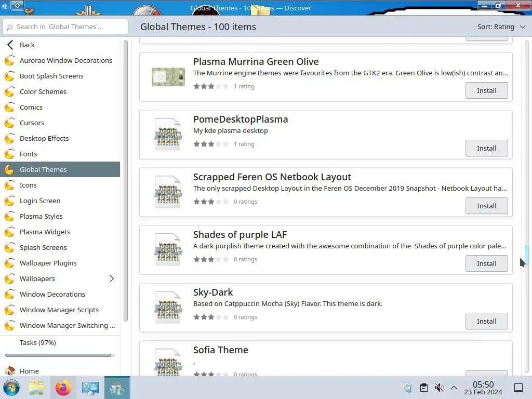Click the Icons category icon

coord(9,185)
